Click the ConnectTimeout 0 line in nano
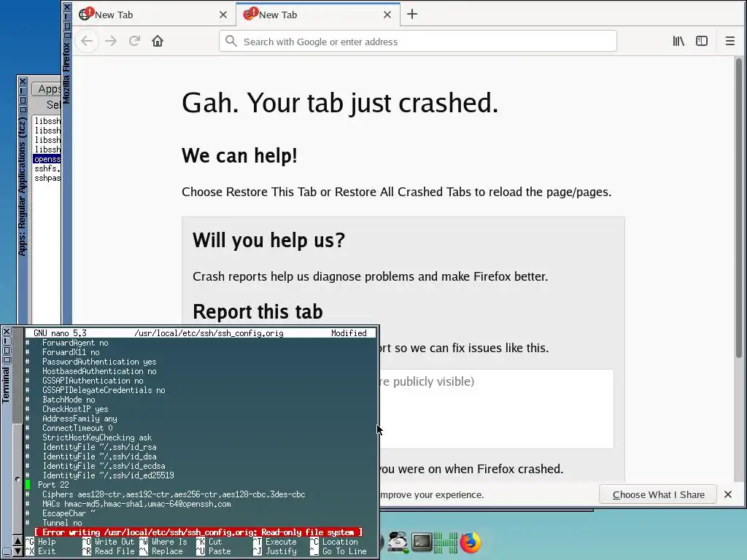Image resolution: width=747 pixels, height=560 pixels. 77,428
